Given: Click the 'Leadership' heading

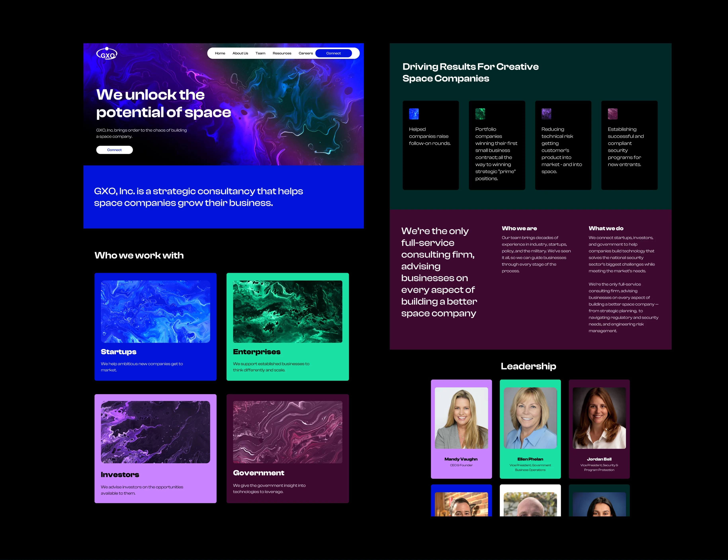Looking at the screenshot, I should (528, 366).
